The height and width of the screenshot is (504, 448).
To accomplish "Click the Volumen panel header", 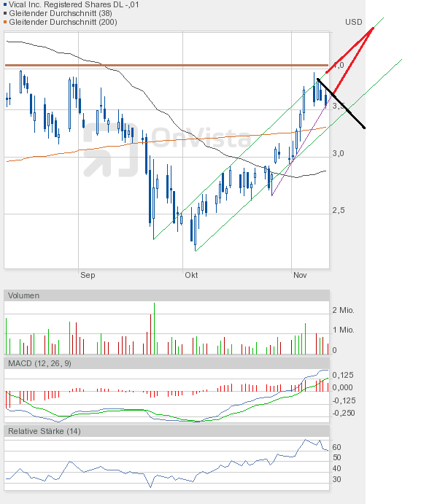I will [25, 295].
